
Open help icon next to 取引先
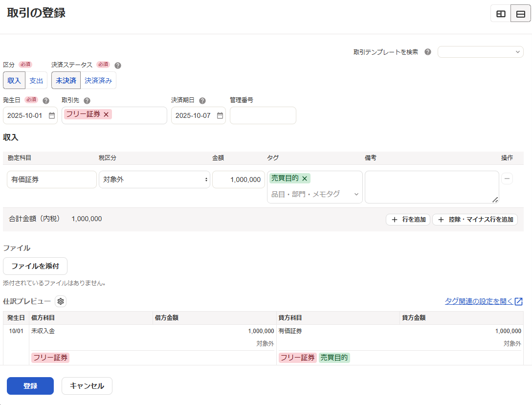click(x=87, y=100)
